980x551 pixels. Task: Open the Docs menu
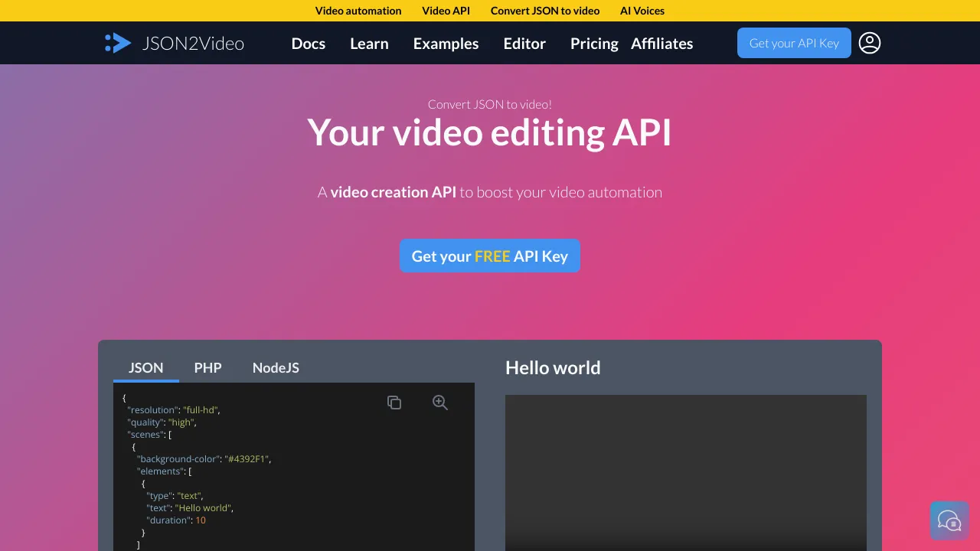[x=309, y=44]
